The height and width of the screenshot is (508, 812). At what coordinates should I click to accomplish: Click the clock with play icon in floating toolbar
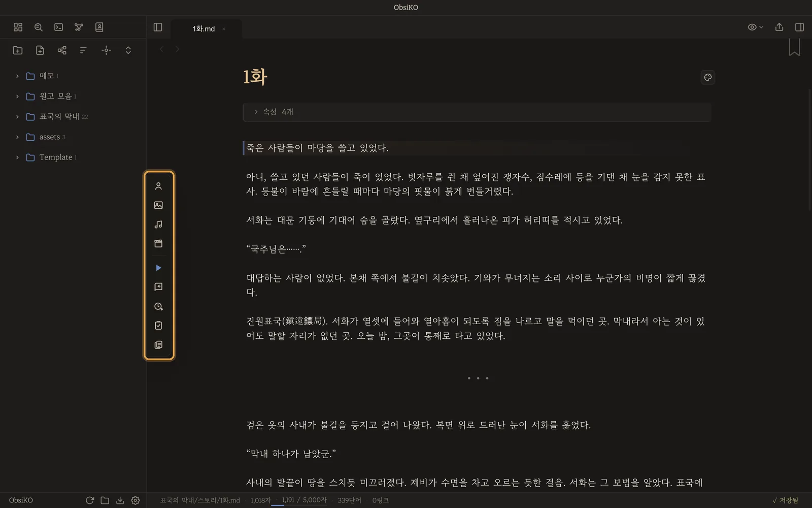tap(158, 306)
